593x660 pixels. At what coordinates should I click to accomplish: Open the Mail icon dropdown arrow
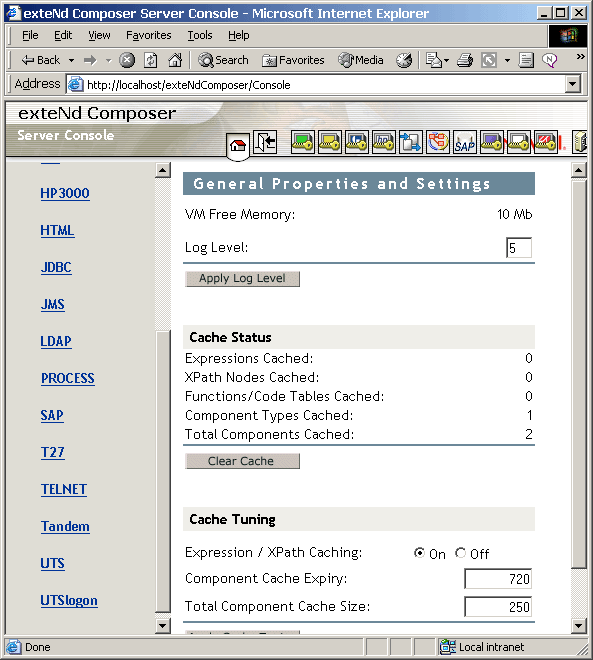coord(447,61)
